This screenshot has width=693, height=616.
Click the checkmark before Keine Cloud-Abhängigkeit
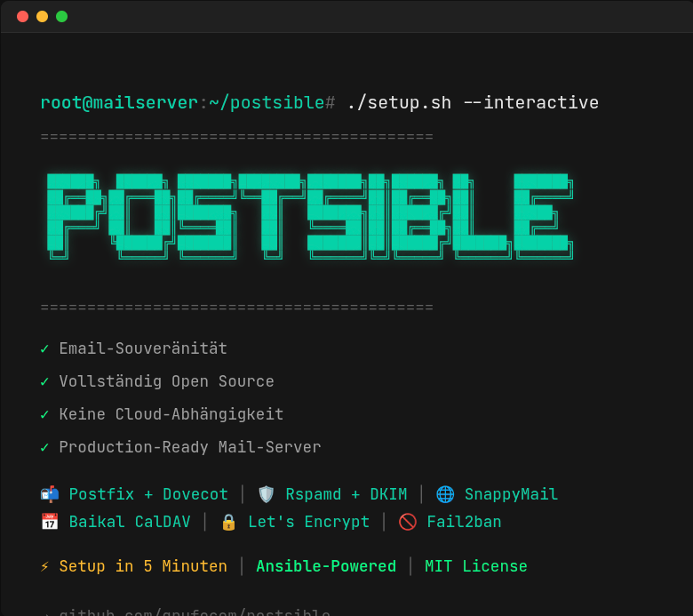(45, 414)
